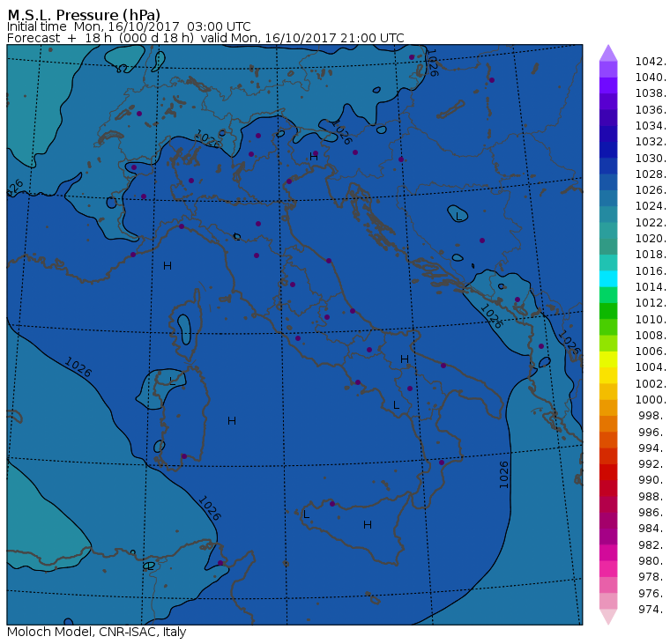Viewport: 670px width, 644px height.
Task: Click the downward pink arrow below the color scale
Action: point(608,617)
